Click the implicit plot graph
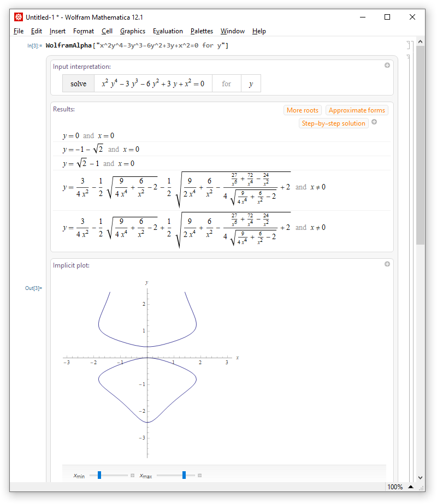The image size is (437, 504). click(x=150, y=370)
